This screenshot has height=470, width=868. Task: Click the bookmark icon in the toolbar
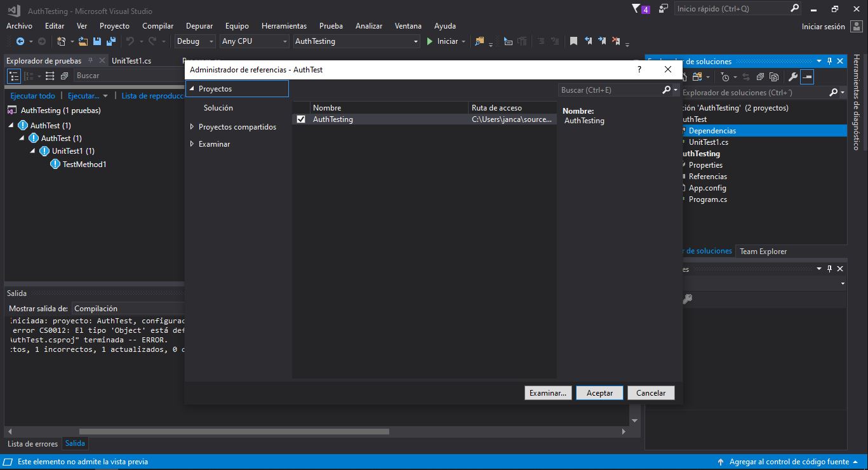(573, 41)
